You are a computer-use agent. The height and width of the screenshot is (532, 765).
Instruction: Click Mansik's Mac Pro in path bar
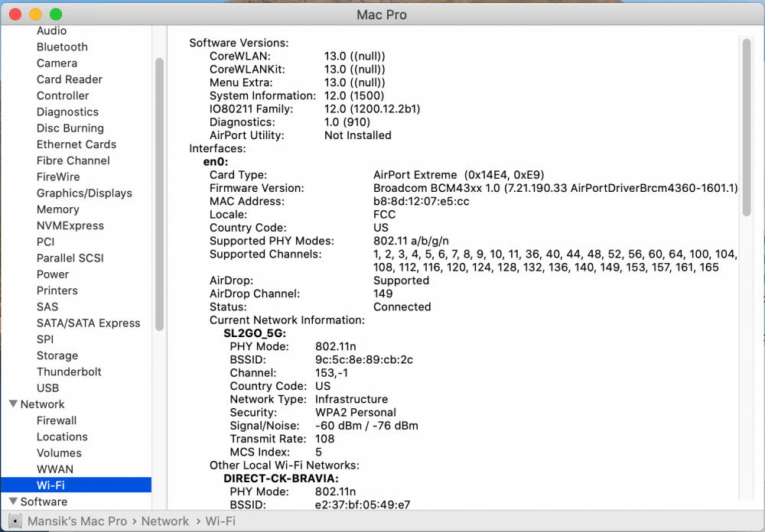point(77,521)
